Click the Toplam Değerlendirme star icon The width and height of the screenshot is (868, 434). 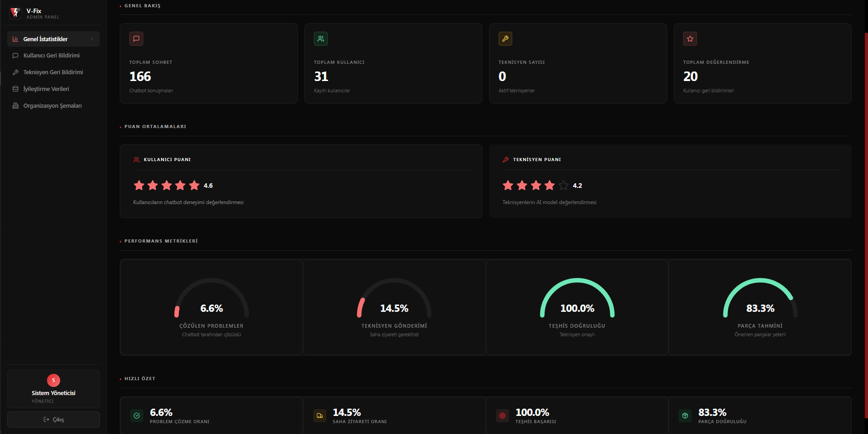690,38
